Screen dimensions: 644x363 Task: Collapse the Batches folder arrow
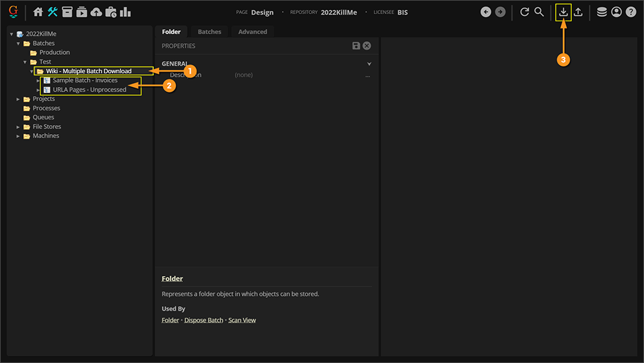coord(18,43)
